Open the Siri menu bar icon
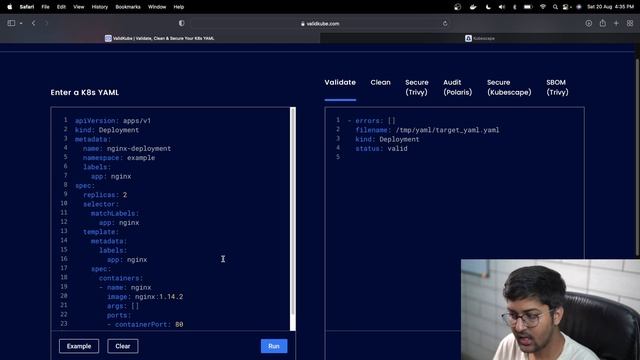Image resolution: width=640 pixels, height=360 pixels. (579, 7)
